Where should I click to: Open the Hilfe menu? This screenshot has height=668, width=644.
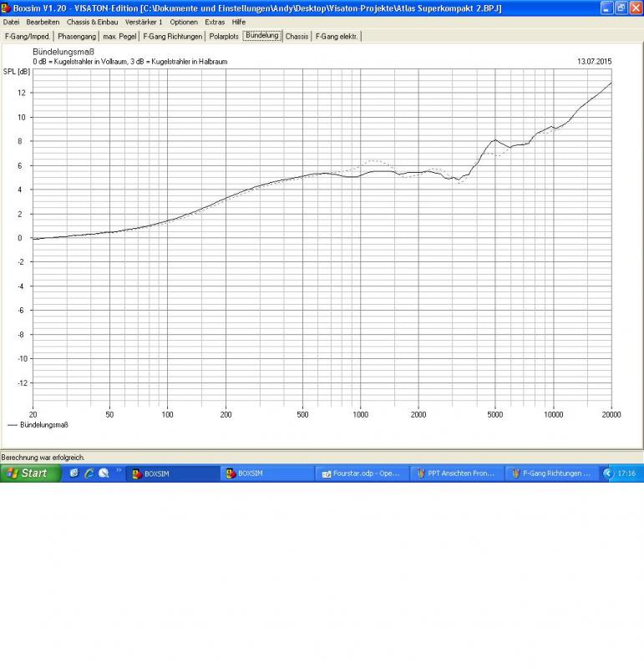point(239,22)
